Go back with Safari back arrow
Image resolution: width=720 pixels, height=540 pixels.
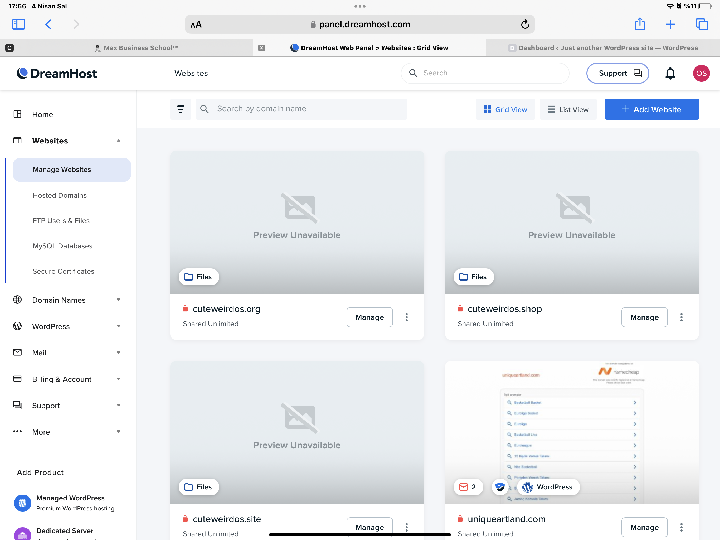[x=48, y=24]
